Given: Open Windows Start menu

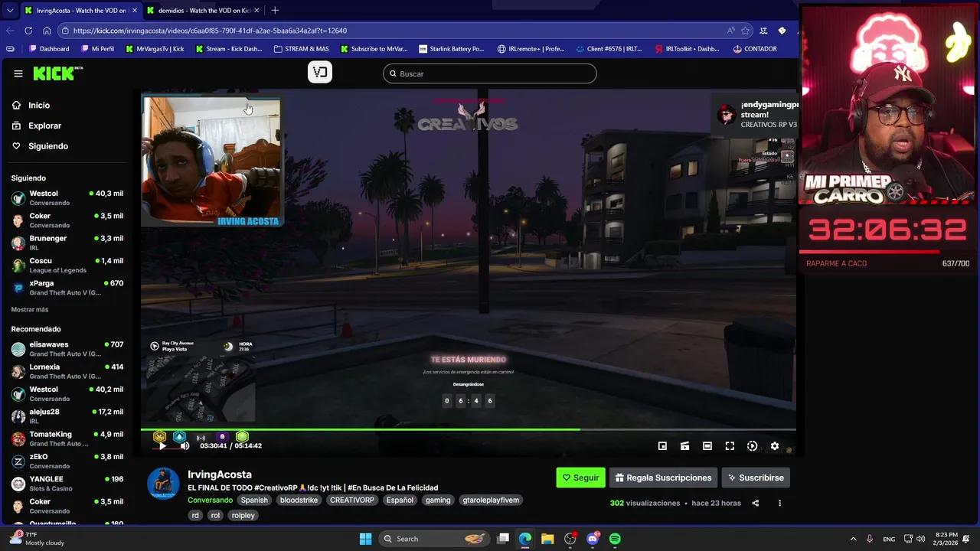Looking at the screenshot, I should point(366,539).
